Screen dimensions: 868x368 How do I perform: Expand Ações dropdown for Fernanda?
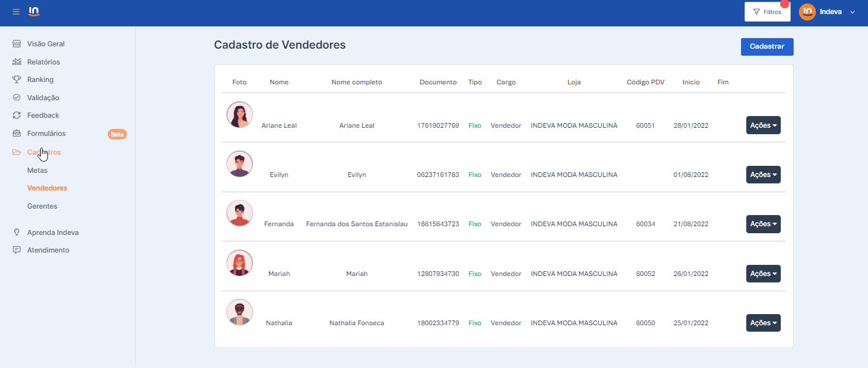[763, 224]
